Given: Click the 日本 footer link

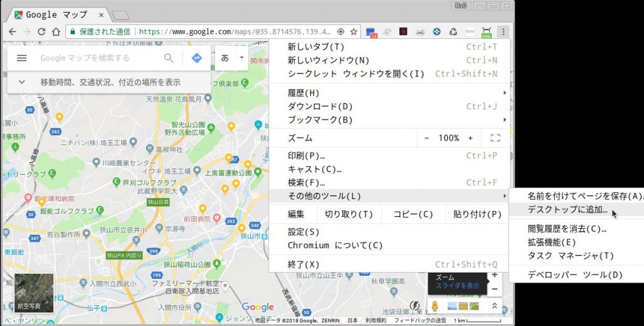Looking at the screenshot, I should point(352,320).
